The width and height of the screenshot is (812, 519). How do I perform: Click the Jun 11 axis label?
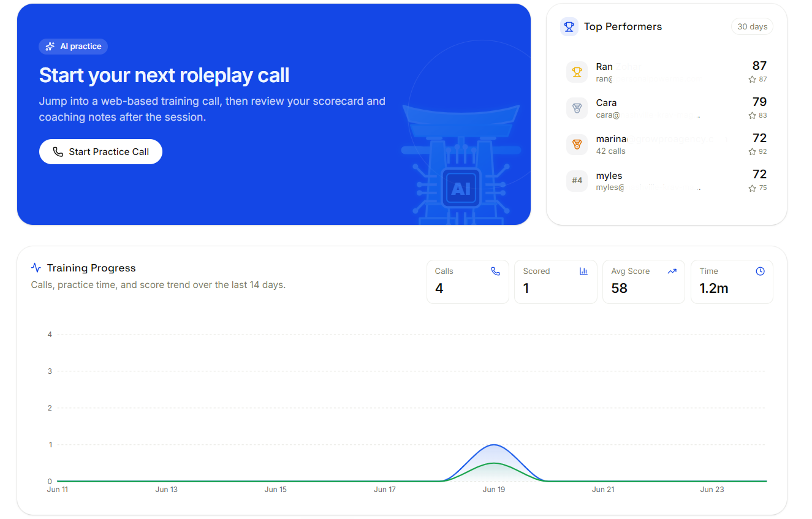(58, 490)
